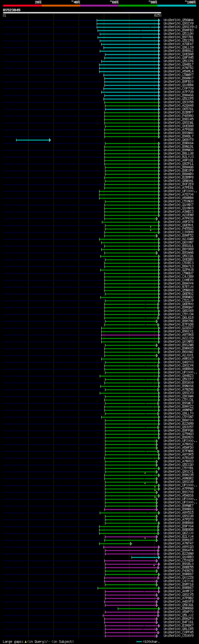Click label UniRef100_C0P7X9
The image size is (199, 644).
tap(178, 89)
